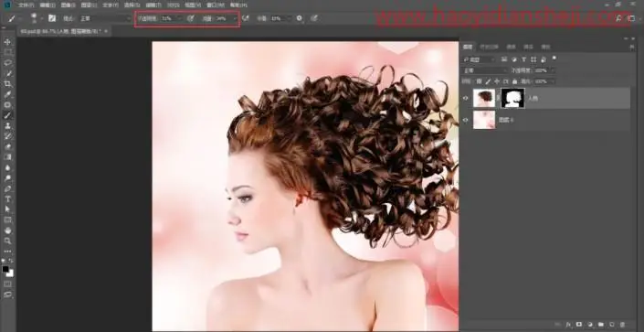Expand the brush opacity percentage dropdown
Screen dimensions: 644x332
pos(179,18)
